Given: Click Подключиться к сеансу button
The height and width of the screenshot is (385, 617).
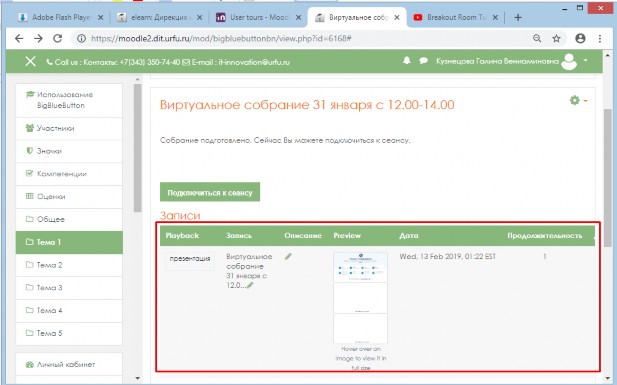Looking at the screenshot, I should coord(210,192).
